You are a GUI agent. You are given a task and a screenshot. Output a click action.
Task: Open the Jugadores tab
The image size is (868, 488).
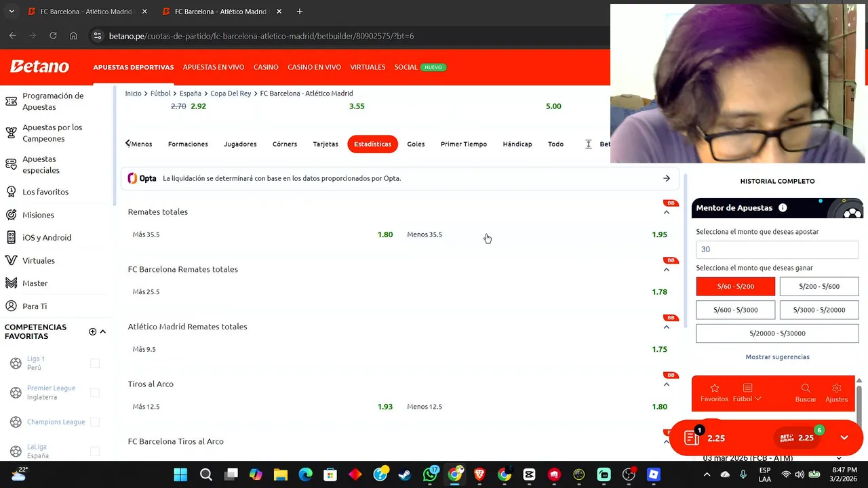tap(240, 144)
